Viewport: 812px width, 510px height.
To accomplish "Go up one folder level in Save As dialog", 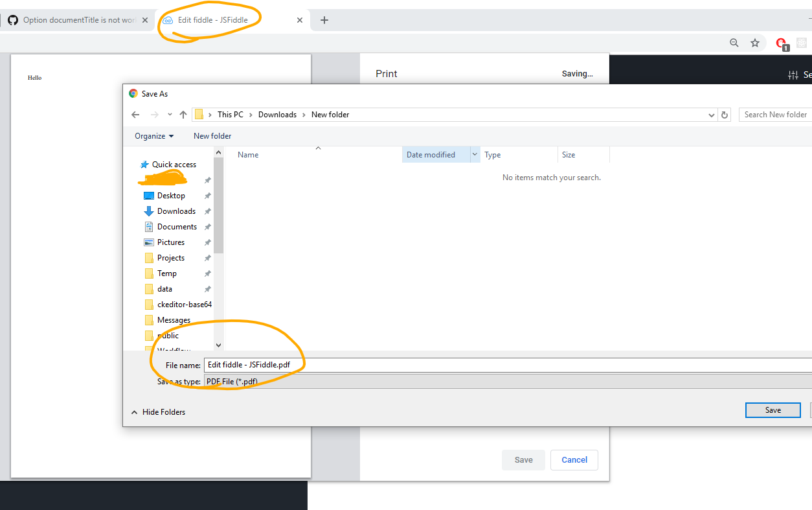I will click(x=183, y=114).
